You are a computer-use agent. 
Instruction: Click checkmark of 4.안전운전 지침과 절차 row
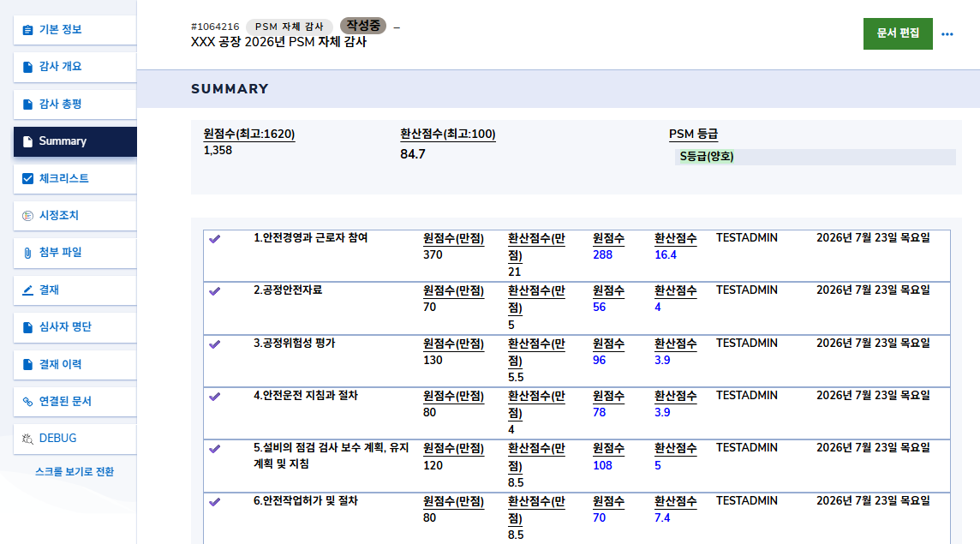pyautogui.click(x=214, y=396)
